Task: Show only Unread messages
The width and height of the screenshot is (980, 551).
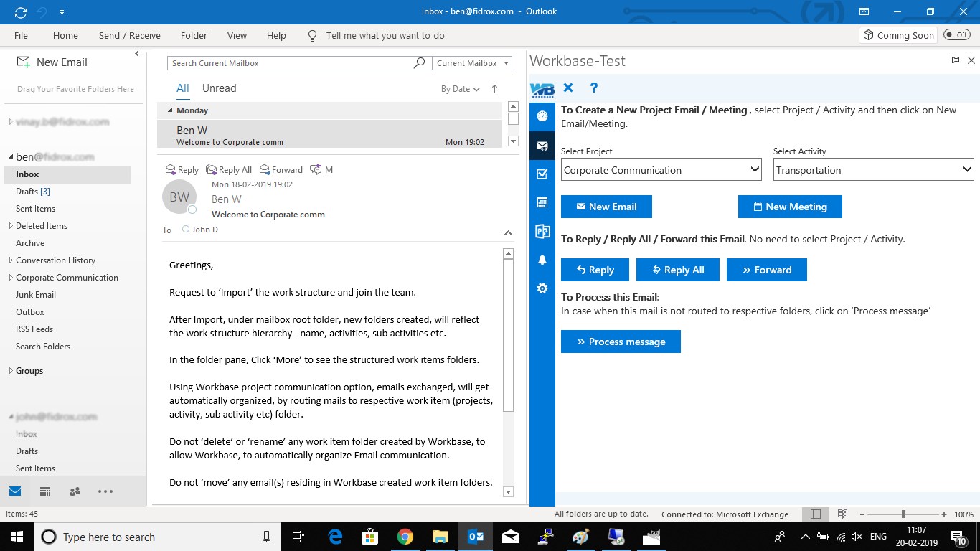Action: click(219, 88)
